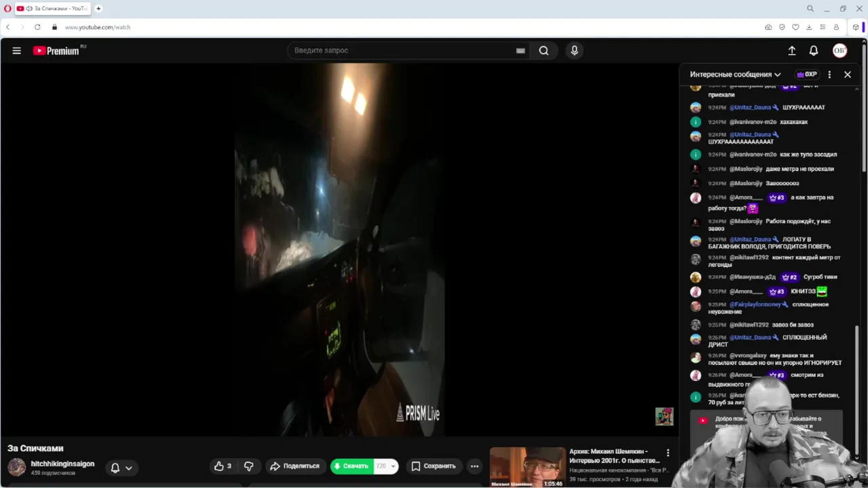The width and height of the screenshot is (868, 488).
Task: Expand the Интересные сообщения chat filter
Action: 735,75
